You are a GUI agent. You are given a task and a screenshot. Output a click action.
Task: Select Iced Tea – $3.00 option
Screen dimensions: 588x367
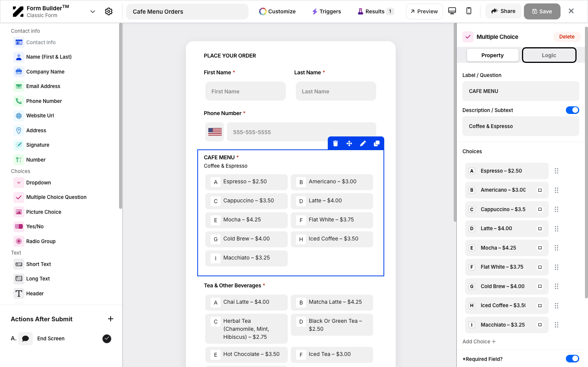point(332,355)
